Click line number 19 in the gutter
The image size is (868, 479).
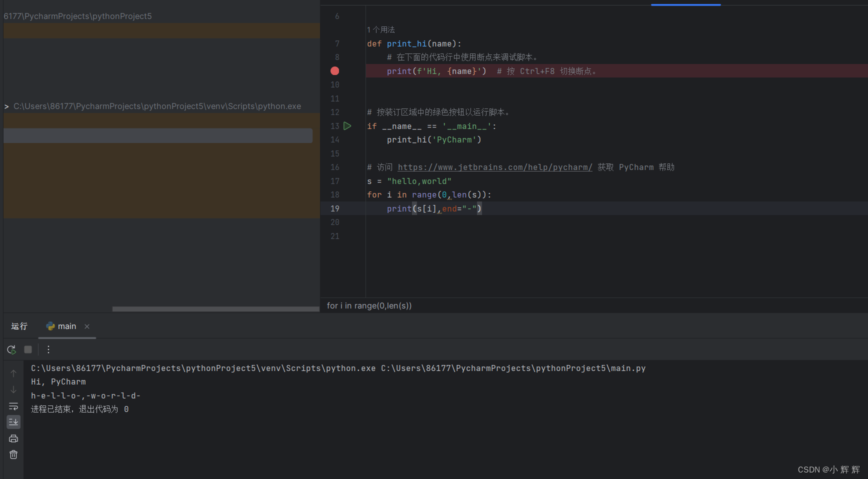coord(335,208)
